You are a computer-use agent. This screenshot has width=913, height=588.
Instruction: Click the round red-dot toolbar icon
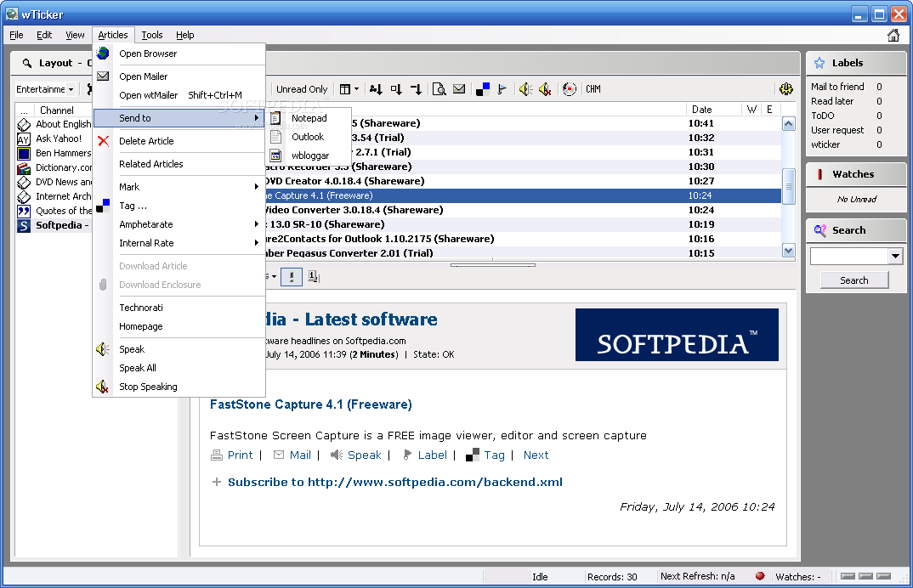570,89
